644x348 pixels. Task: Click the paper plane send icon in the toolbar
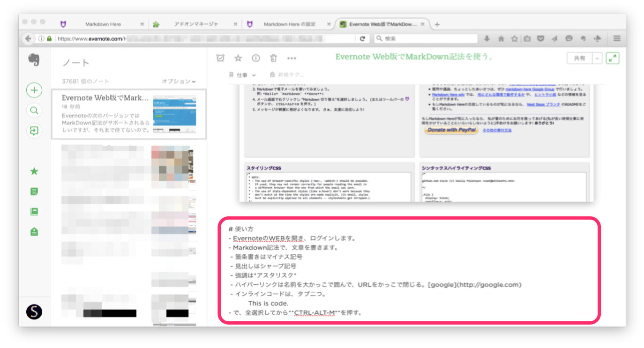click(555, 39)
